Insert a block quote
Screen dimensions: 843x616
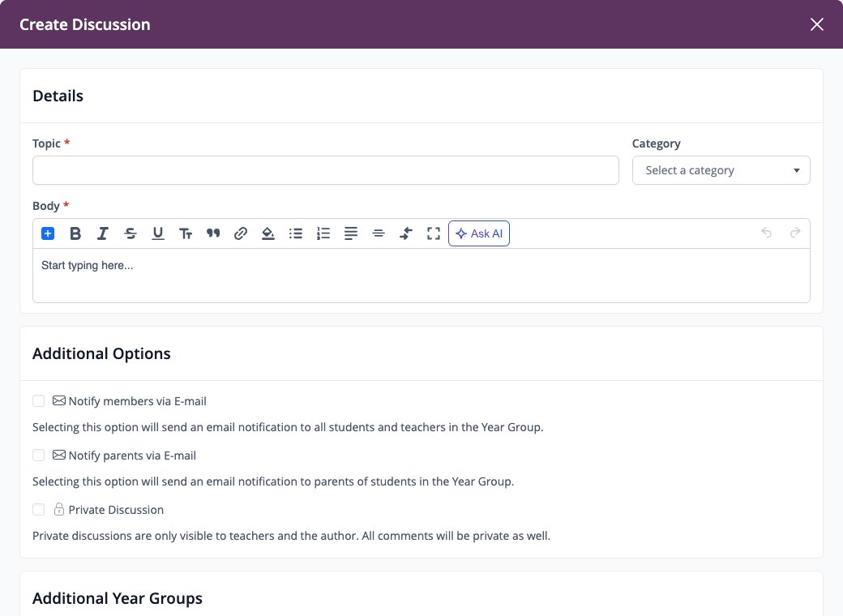pos(213,233)
